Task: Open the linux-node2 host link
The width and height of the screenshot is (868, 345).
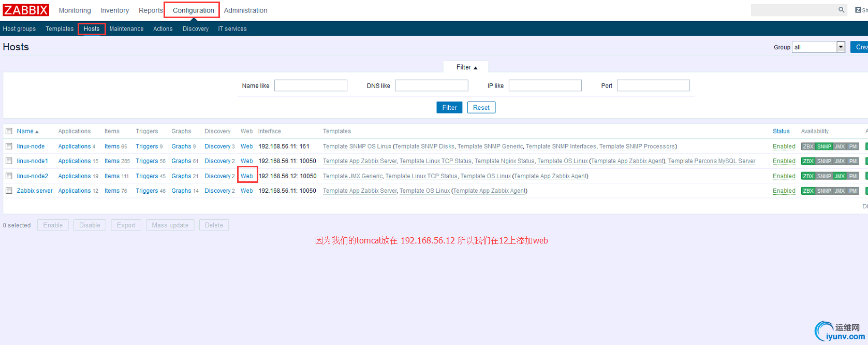Action: (32, 176)
